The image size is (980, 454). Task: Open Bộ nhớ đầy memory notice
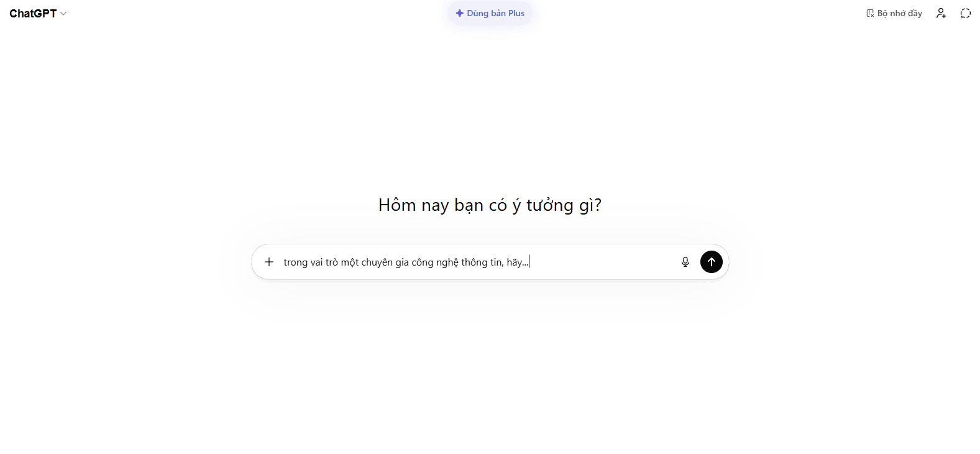tap(894, 13)
